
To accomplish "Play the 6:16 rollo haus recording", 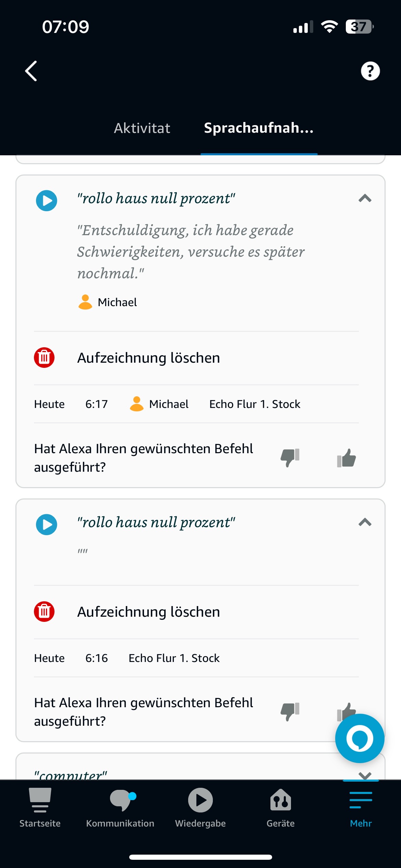I will (47, 525).
